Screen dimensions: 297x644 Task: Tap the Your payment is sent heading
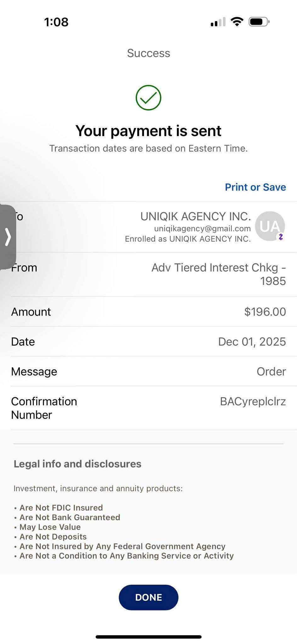coord(148,131)
